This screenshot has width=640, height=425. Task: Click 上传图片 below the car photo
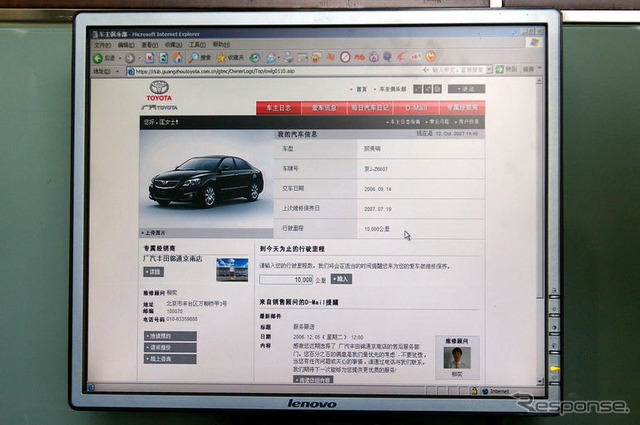click(x=156, y=233)
